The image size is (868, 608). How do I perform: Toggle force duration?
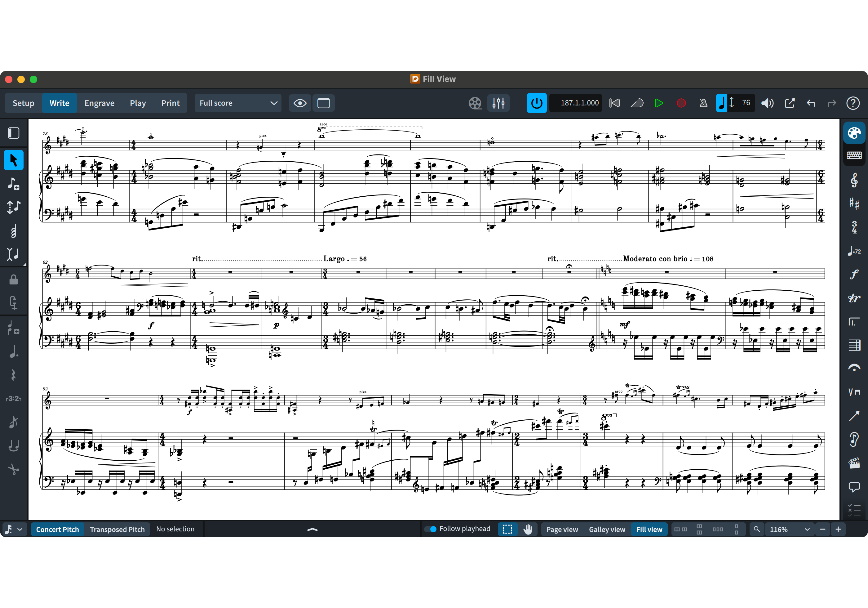coord(14,303)
